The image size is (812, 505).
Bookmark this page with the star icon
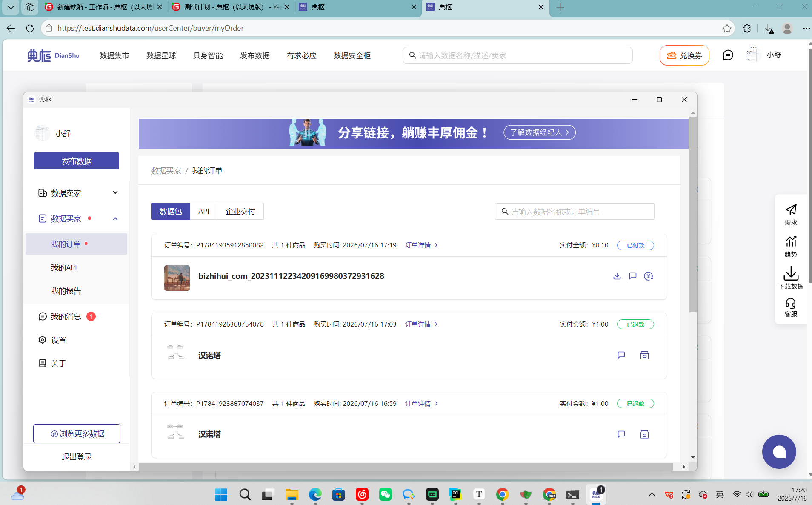[x=727, y=28]
